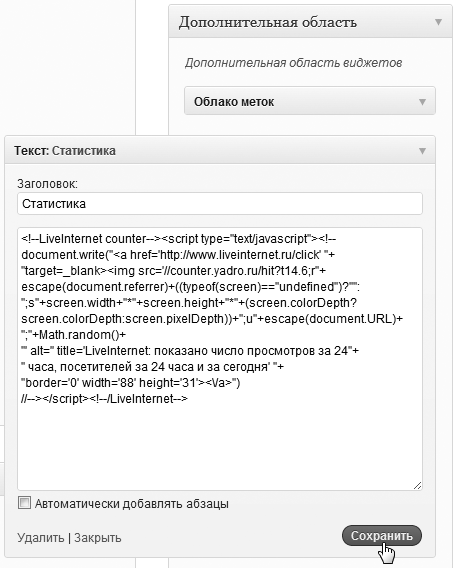
Task: Click the Заголовок field containing Статистика
Action: point(220,204)
